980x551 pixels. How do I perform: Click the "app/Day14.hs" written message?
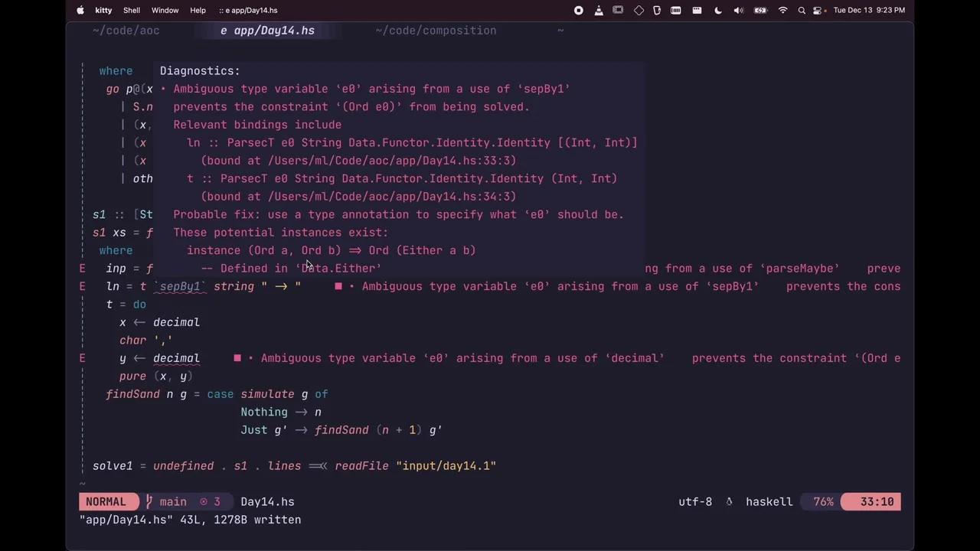[x=190, y=520]
